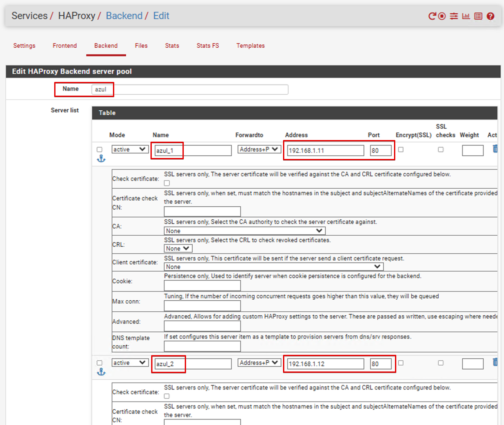Image resolution: width=504 pixels, height=425 pixels.
Task: Open the CA authority dropdown under azul_1
Action: pos(244,231)
